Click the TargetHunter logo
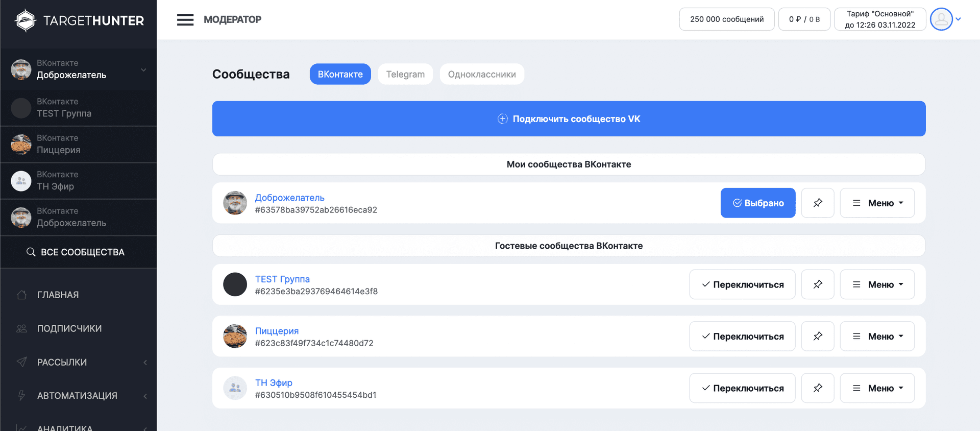The height and width of the screenshot is (431, 980). pyautogui.click(x=79, y=20)
